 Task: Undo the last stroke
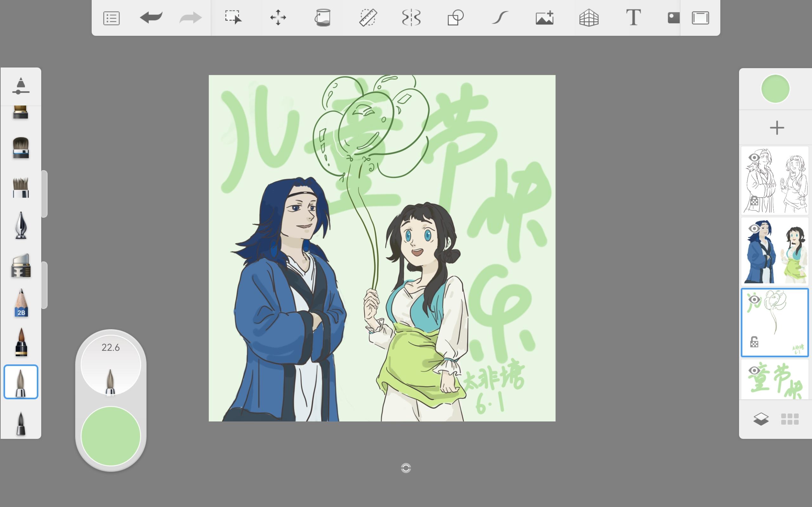(151, 17)
